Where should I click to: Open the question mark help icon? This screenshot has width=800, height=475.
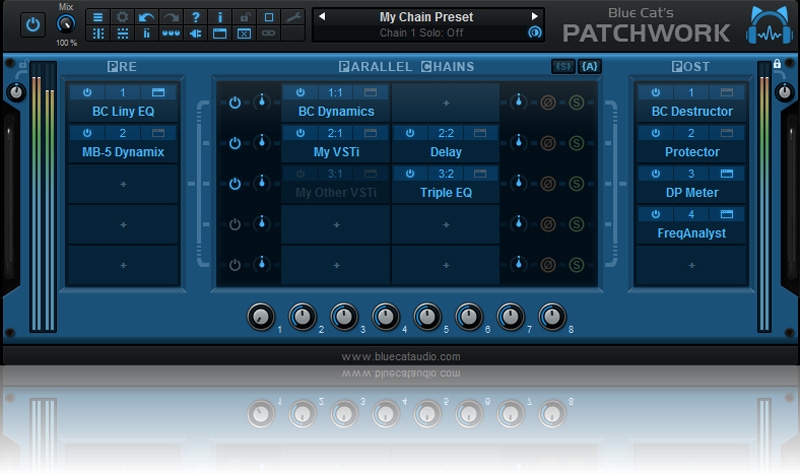click(196, 17)
